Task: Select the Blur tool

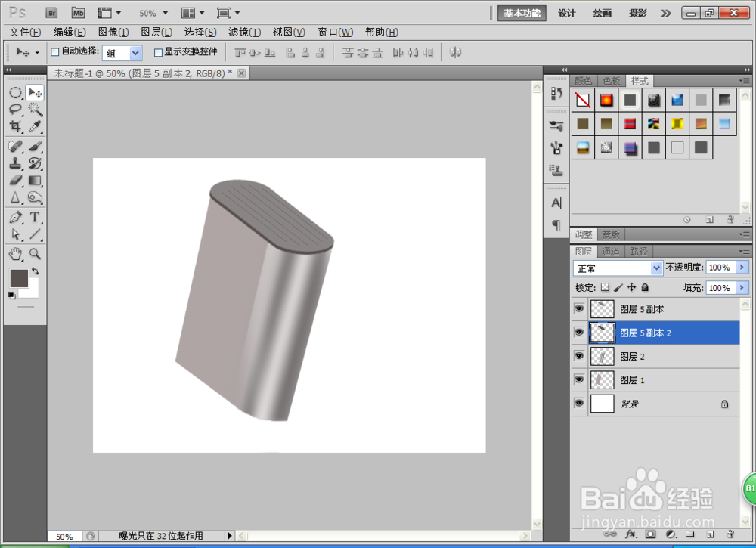Action: click(15, 197)
